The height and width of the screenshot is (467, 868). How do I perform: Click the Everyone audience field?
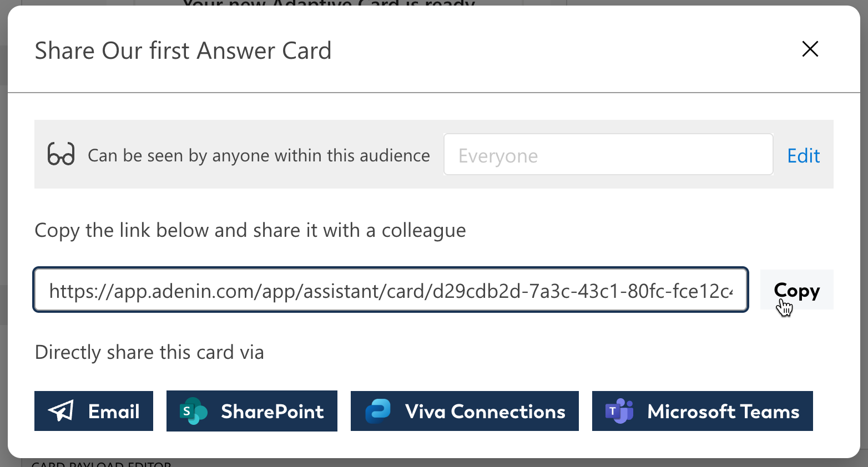[608, 154]
